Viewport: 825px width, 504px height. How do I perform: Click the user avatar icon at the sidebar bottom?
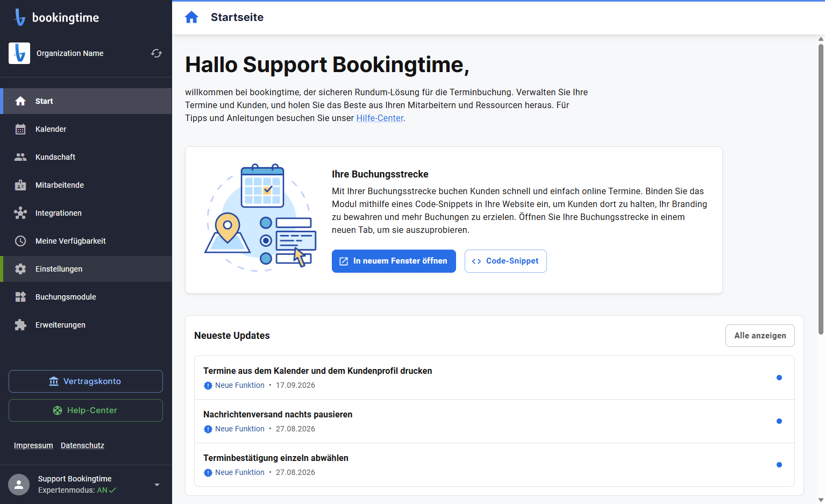[19, 485]
